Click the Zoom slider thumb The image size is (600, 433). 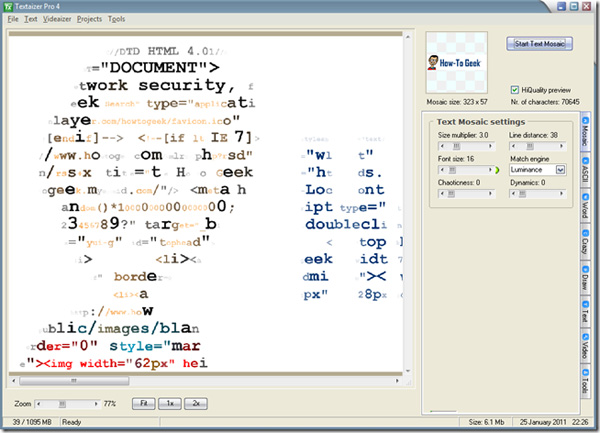(62, 404)
